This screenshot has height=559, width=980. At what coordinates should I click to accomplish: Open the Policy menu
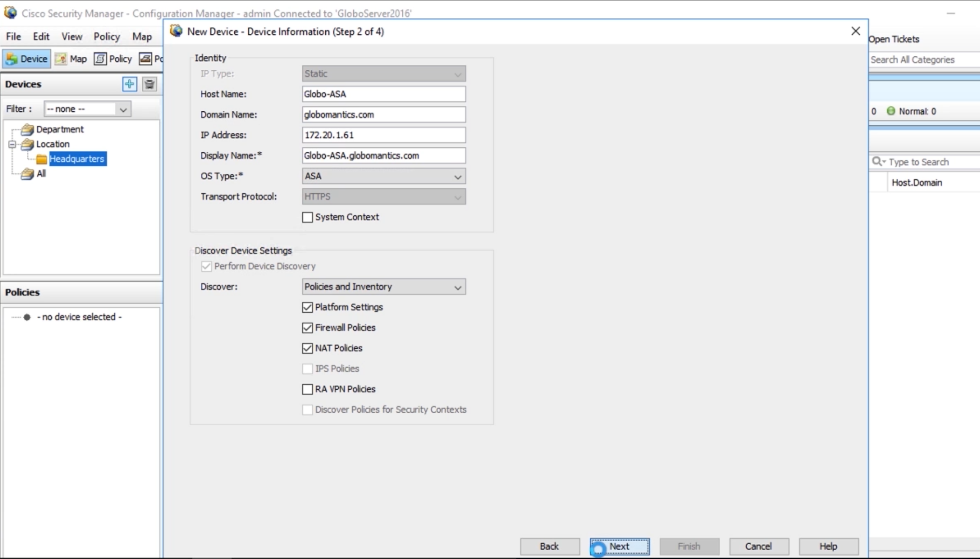pyautogui.click(x=107, y=36)
